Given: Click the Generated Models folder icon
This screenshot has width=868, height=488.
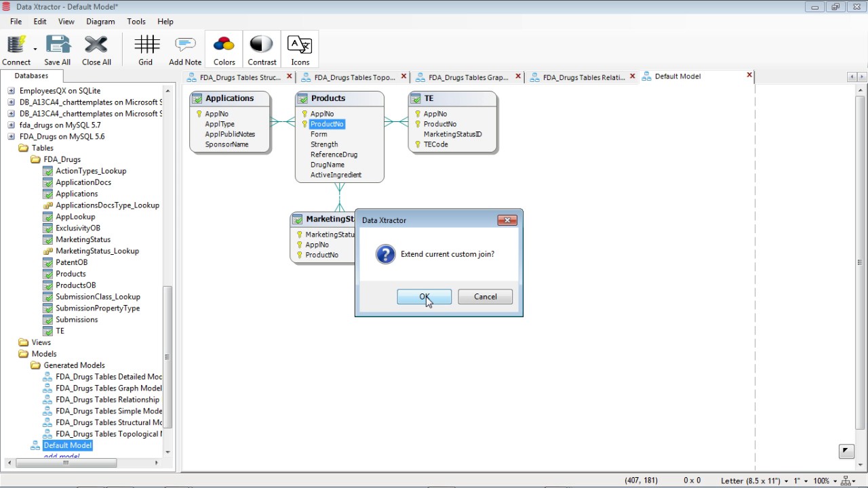Looking at the screenshot, I should tap(36, 365).
